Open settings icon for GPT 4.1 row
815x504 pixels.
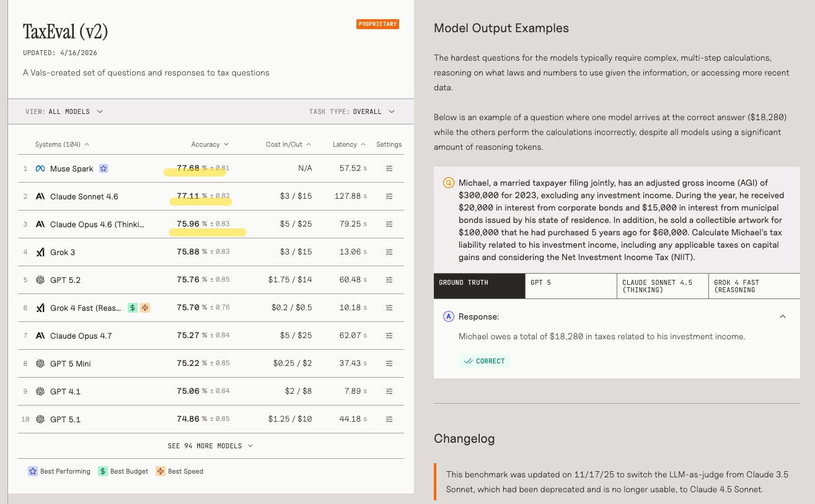389,391
